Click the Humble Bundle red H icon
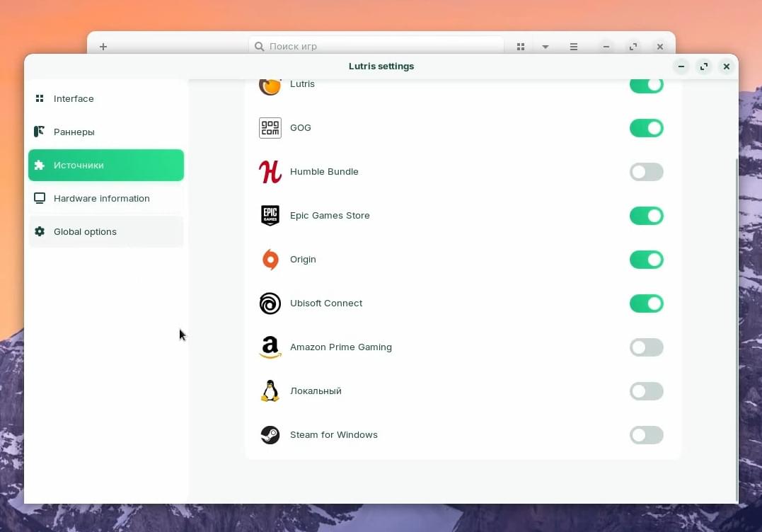The image size is (762, 532). point(270,172)
